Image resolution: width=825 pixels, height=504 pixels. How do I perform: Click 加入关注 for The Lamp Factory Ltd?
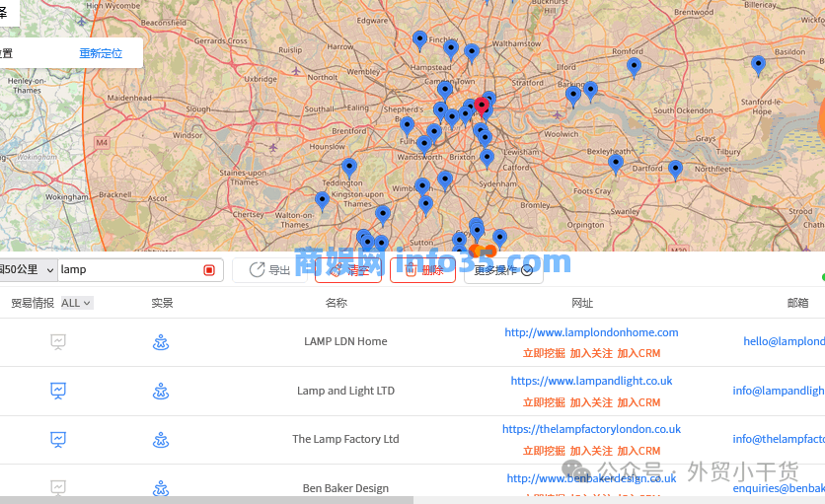(591, 452)
